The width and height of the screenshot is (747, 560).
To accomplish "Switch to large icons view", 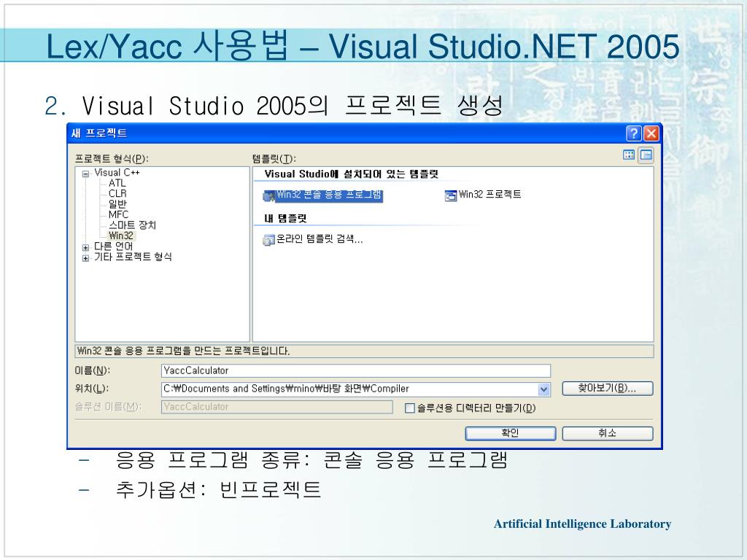I will point(629,155).
